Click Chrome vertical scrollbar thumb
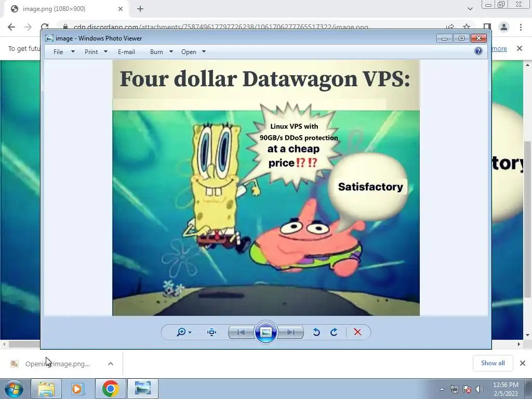This screenshot has width=532, height=399. coord(528,219)
